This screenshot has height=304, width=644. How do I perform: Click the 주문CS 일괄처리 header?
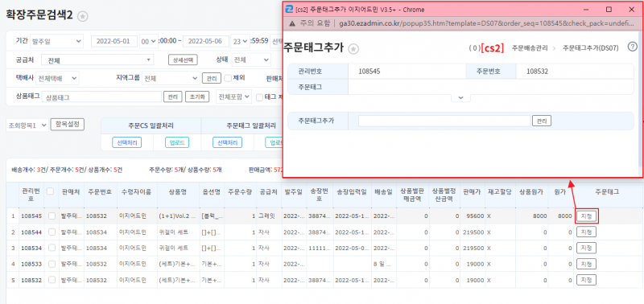pos(151,125)
